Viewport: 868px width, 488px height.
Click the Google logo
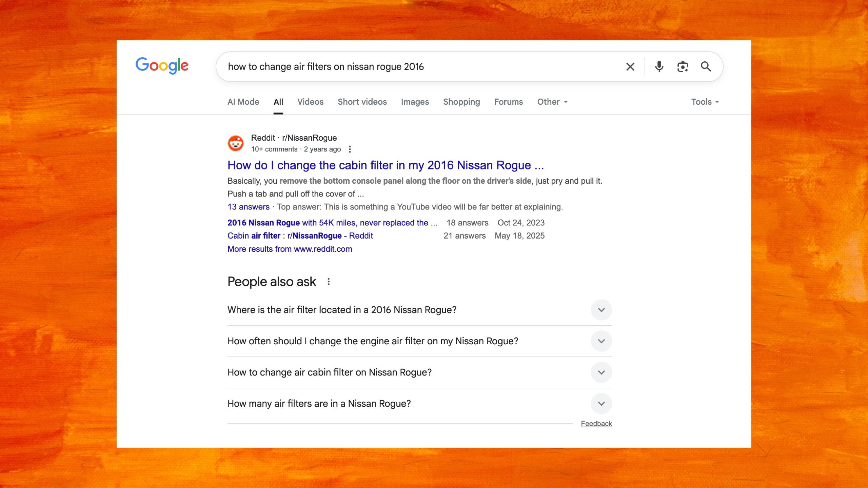(162, 65)
